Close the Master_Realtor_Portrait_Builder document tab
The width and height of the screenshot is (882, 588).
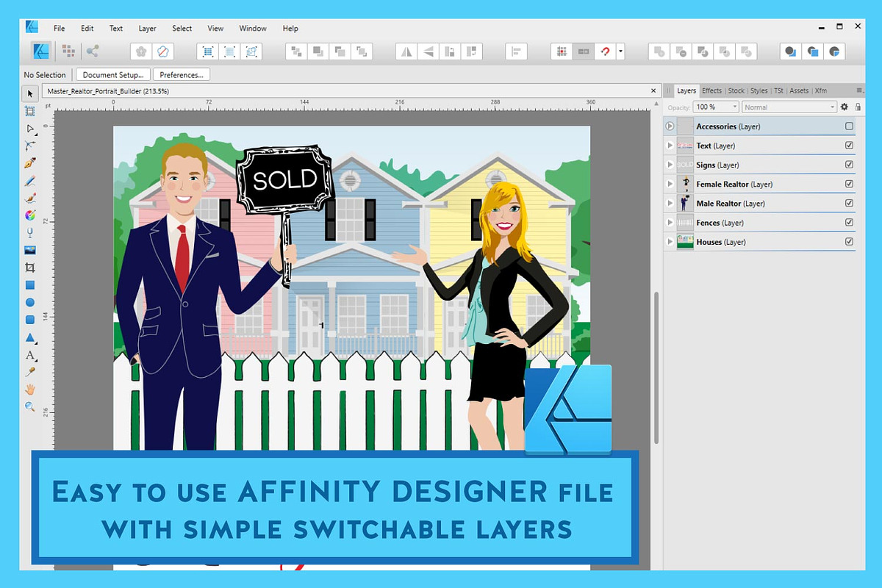[x=653, y=90]
